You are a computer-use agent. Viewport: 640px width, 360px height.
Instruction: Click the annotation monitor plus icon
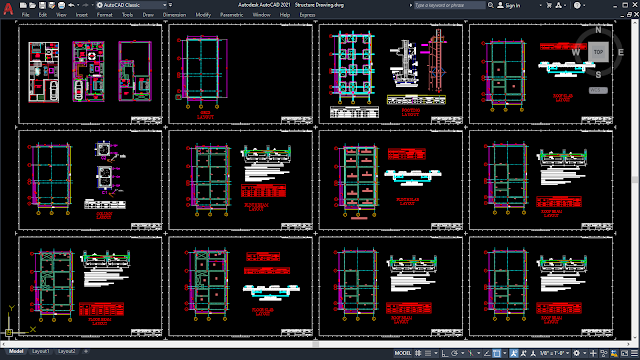click(593, 353)
